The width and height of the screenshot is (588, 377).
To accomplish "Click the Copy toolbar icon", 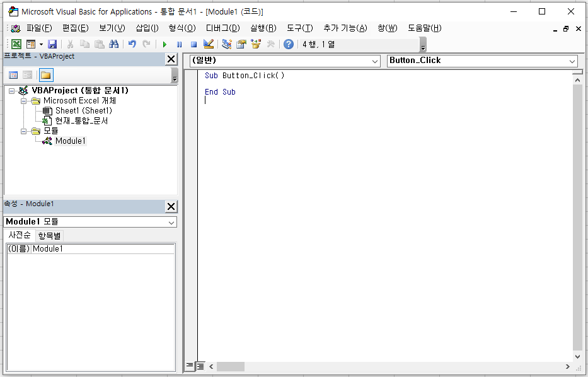I will coord(84,44).
